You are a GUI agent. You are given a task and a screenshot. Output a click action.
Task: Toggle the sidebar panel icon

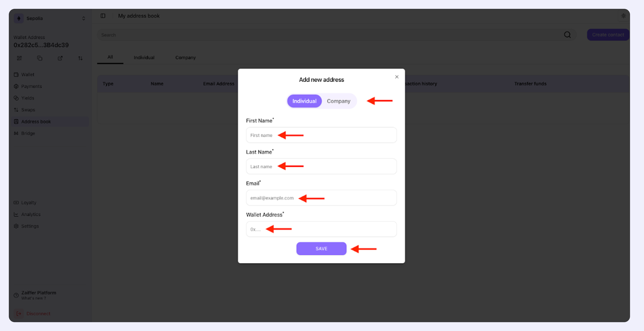[103, 16]
